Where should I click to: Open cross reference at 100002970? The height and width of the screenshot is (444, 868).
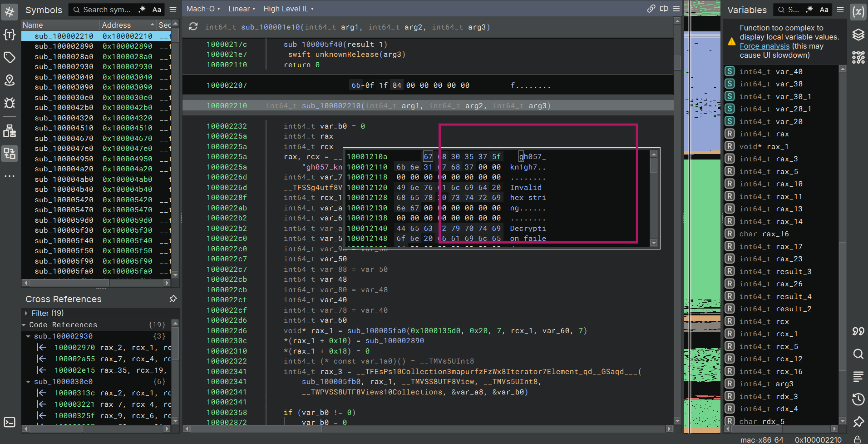[x=74, y=348]
